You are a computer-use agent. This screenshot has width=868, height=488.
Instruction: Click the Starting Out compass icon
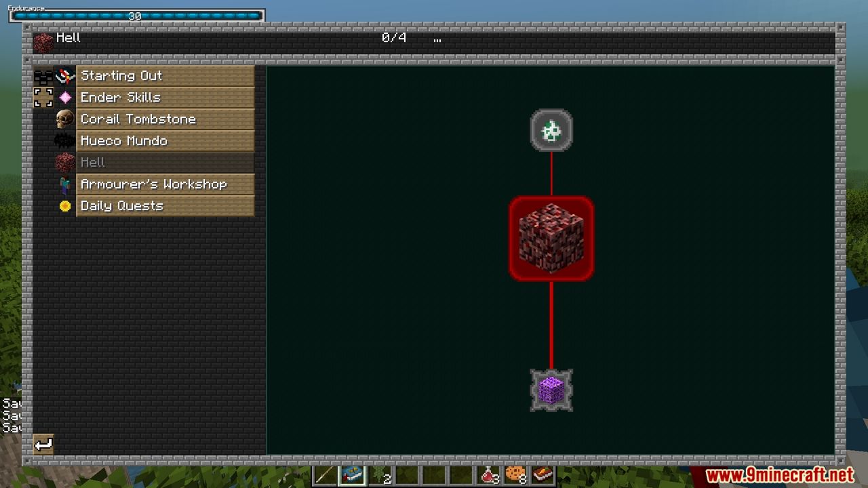[65, 76]
